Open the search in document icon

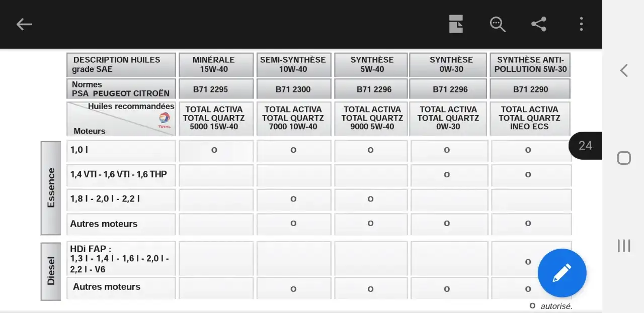tap(498, 24)
